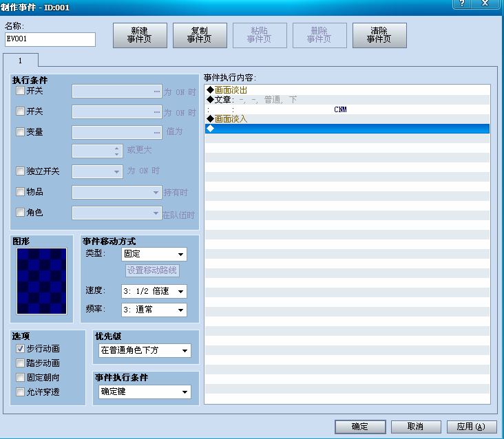504x439 pixels.
Task: Switch to event page tab 1
Action: tap(21, 61)
